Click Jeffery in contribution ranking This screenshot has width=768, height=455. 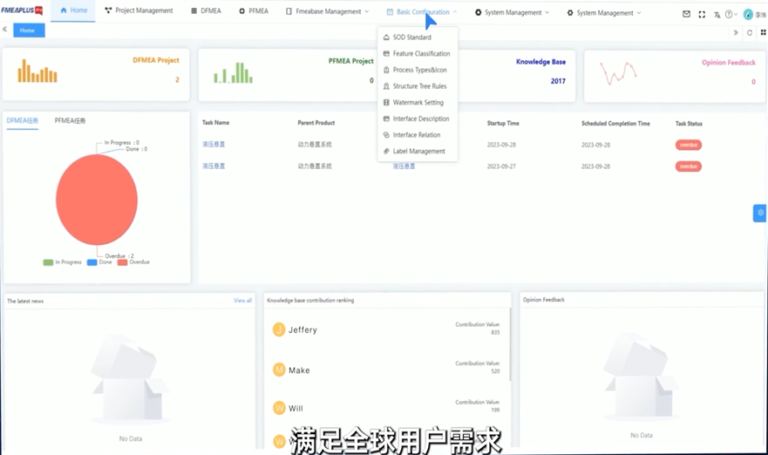(303, 330)
